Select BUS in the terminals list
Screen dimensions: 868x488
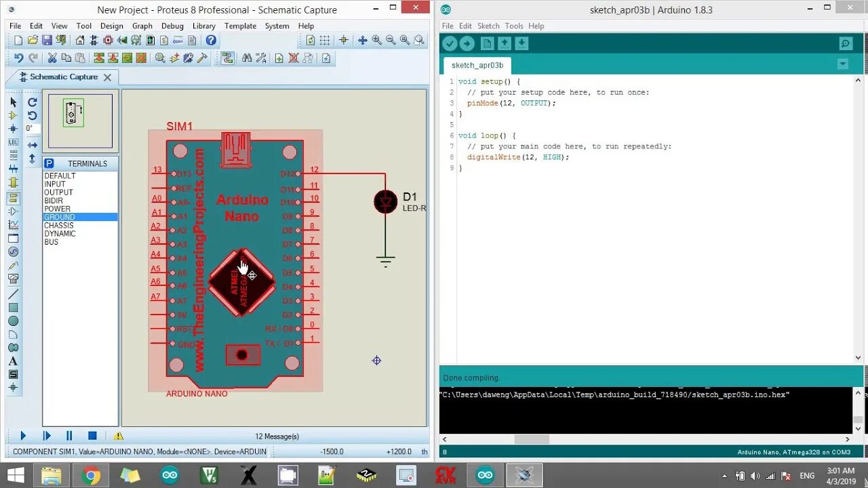81,242
